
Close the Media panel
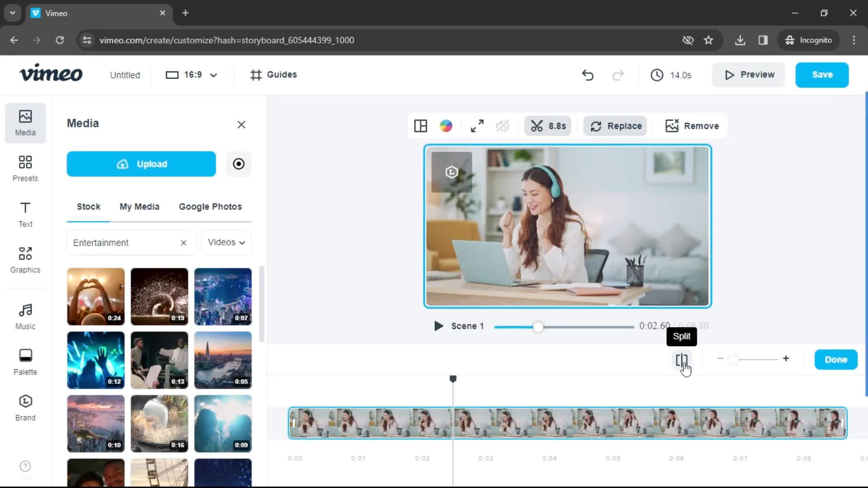(x=241, y=125)
